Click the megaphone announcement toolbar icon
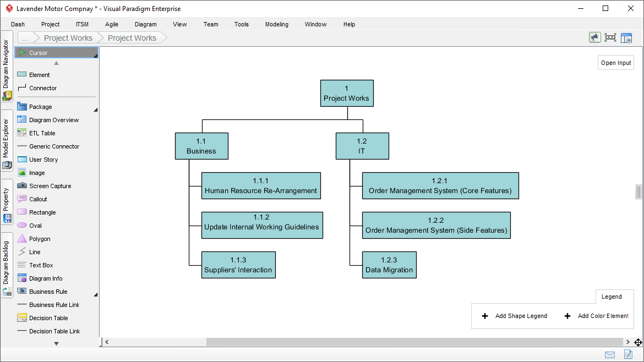This screenshot has height=362, width=644. click(594, 38)
